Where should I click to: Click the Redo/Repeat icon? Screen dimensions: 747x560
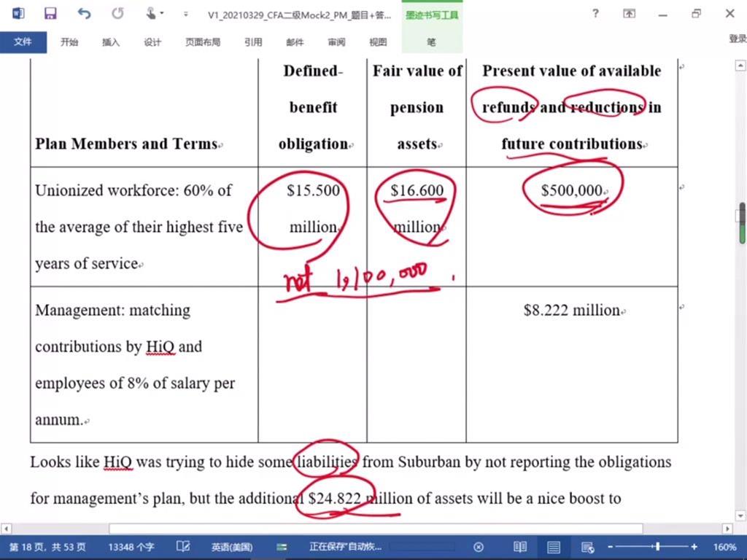coord(117,14)
